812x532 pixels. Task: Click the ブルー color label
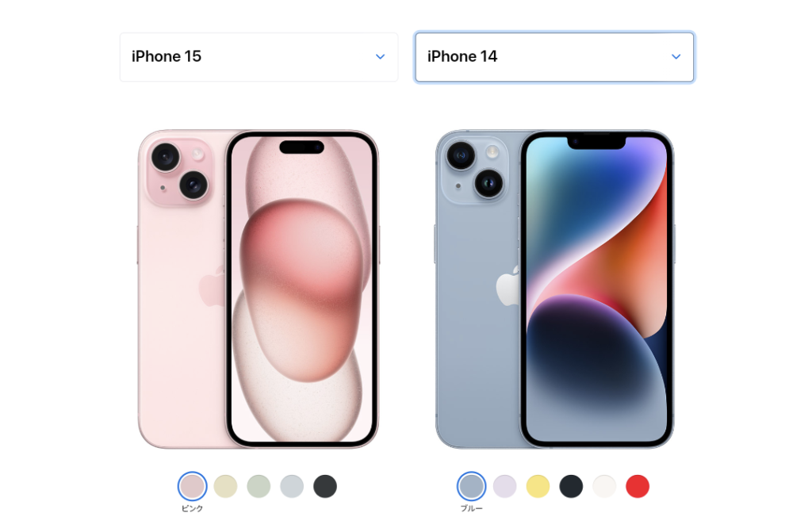471,509
